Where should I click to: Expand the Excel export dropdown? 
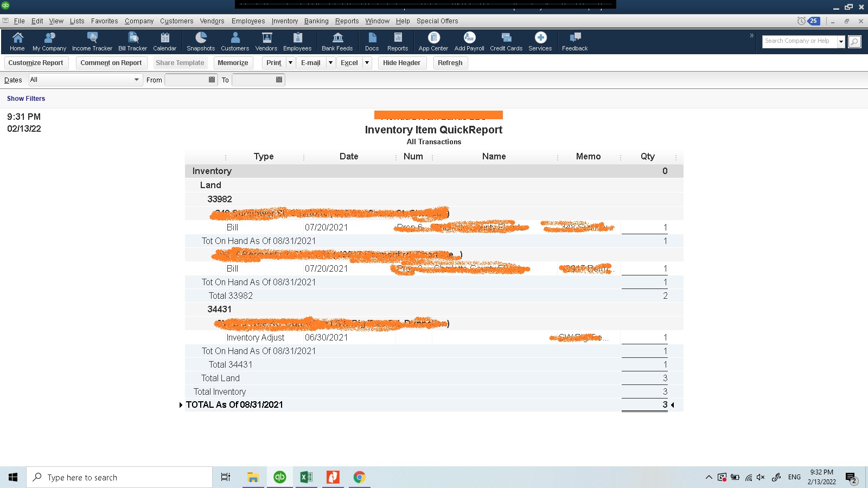367,63
